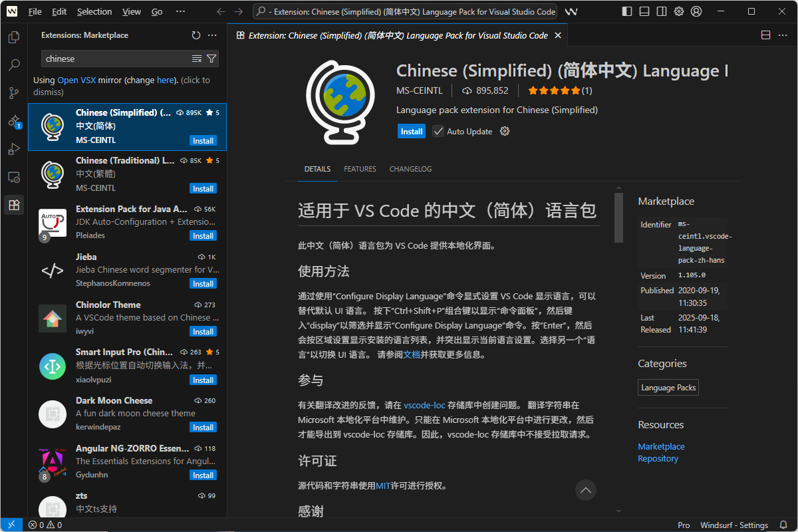This screenshot has width=798, height=532.
Task: Open the Search view in activity bar
Action: coord(13,65)
